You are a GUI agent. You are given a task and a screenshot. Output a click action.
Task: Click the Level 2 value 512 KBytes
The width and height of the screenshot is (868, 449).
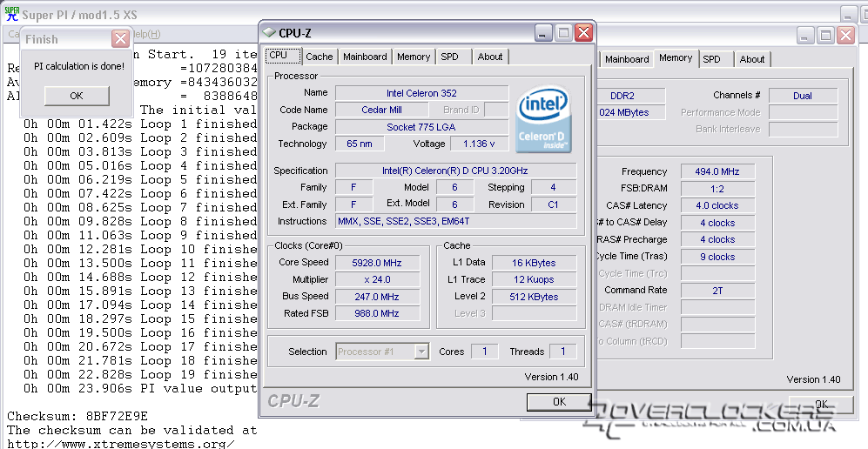[x=534, y=297]
